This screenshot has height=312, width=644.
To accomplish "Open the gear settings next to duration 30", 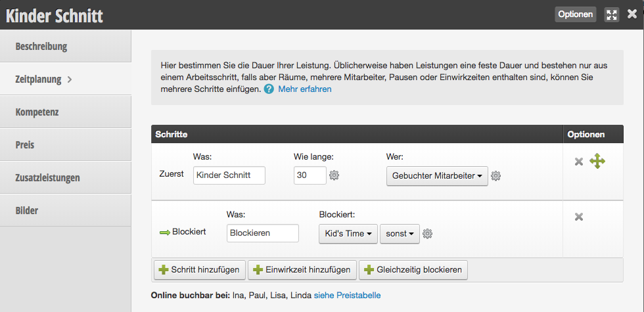I will (334, 175).
